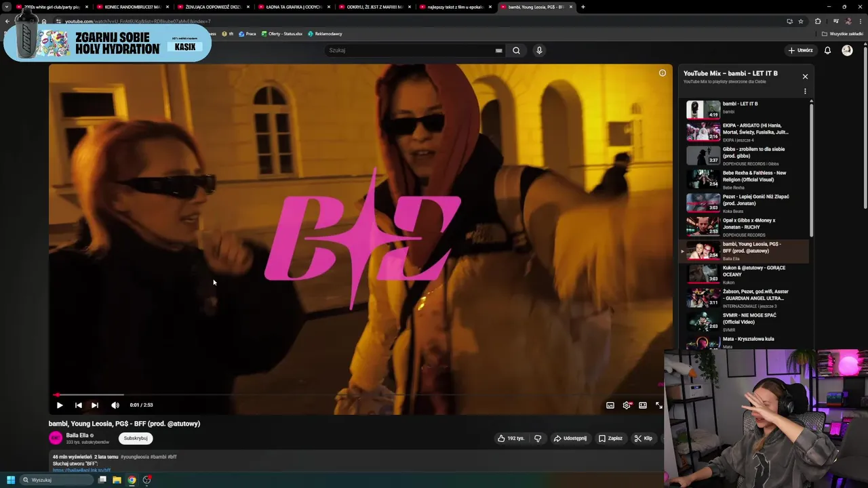Switch to 'ŁADNA TA GRAFIKA' browser tab
The width and height of the screenshot is (868, 488).
pos(294,7)
